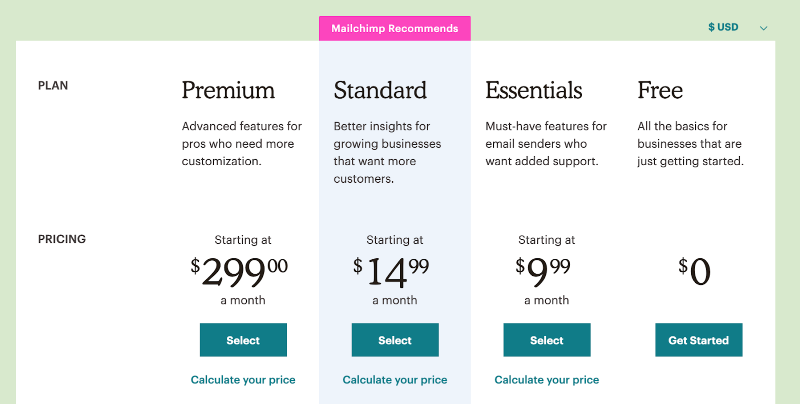The image size is (800, 404).
Task: Click the $0 Free plan price
Action: [695, 271]
